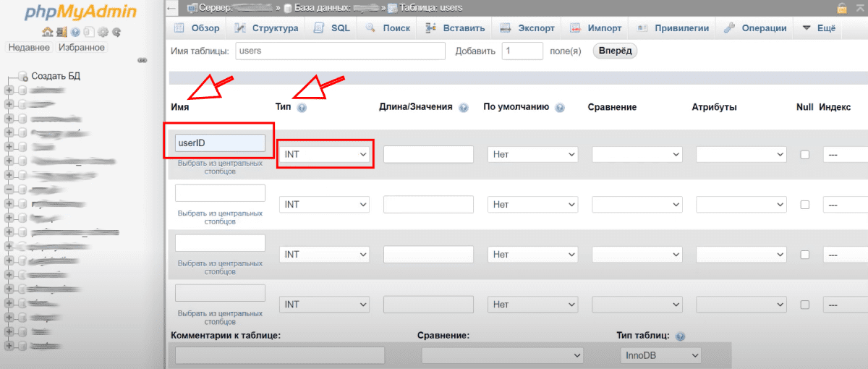Collapse top bar with the arrow icon
Image resolution: width=868 pixels, height=369 pixels.
click(x=861, y=8)
